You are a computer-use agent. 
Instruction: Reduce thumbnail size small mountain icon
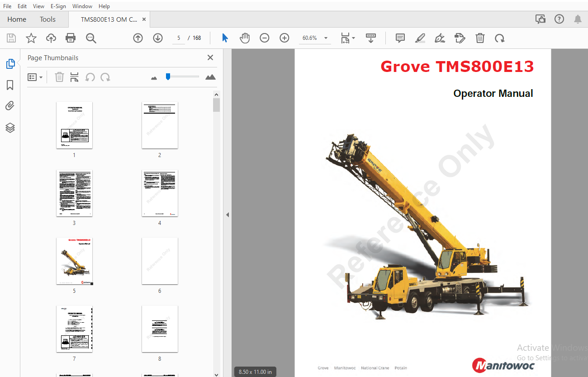tap(154, 78)
